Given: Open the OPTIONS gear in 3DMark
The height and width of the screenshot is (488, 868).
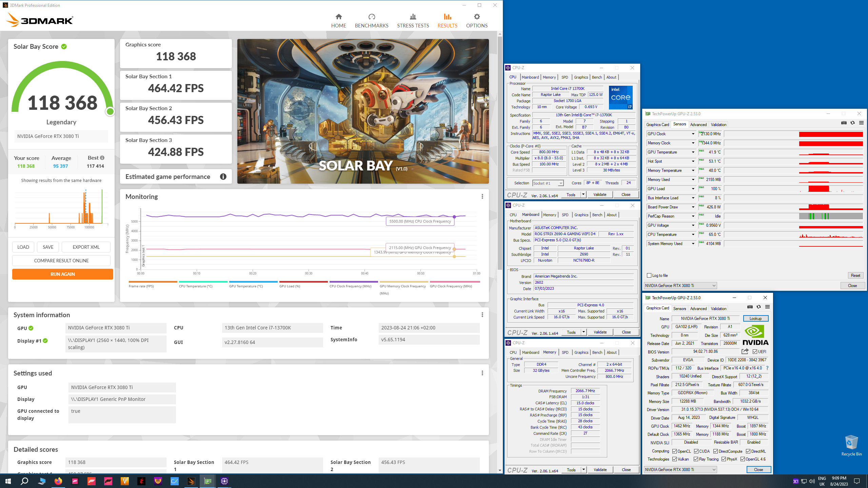Looking at the screenshot, I should pyautogui.click(x=477, y=21).
